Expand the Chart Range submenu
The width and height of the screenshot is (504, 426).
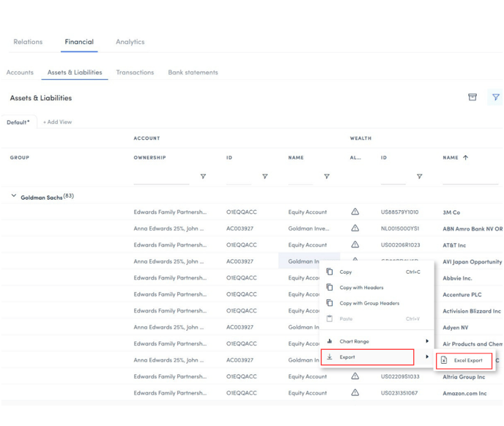tap(378, 341)
